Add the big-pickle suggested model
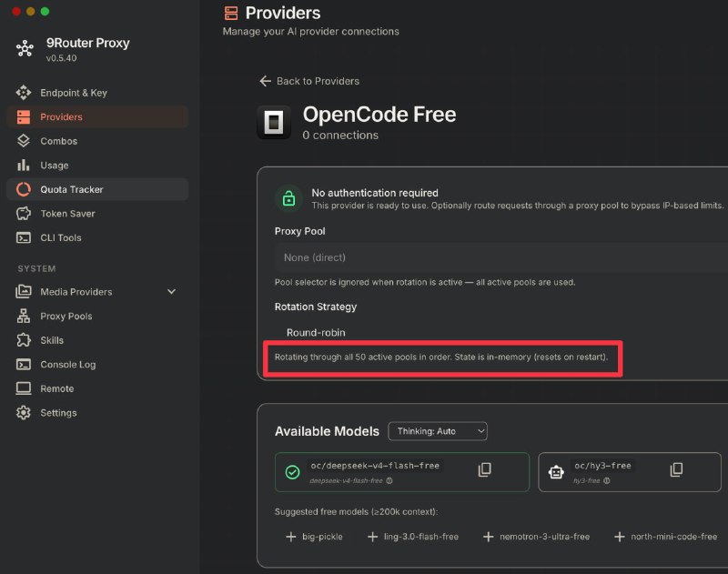This screenshot has width=728, height=574. 315,537
